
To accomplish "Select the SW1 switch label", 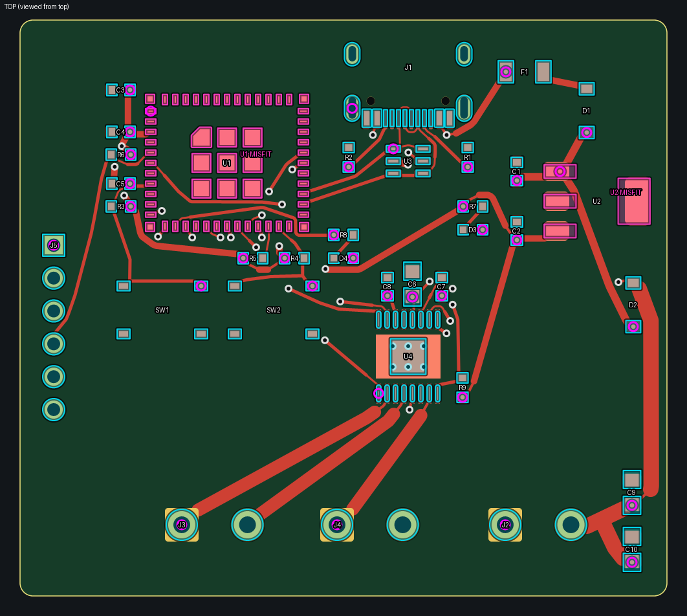I will click(162, 310).
